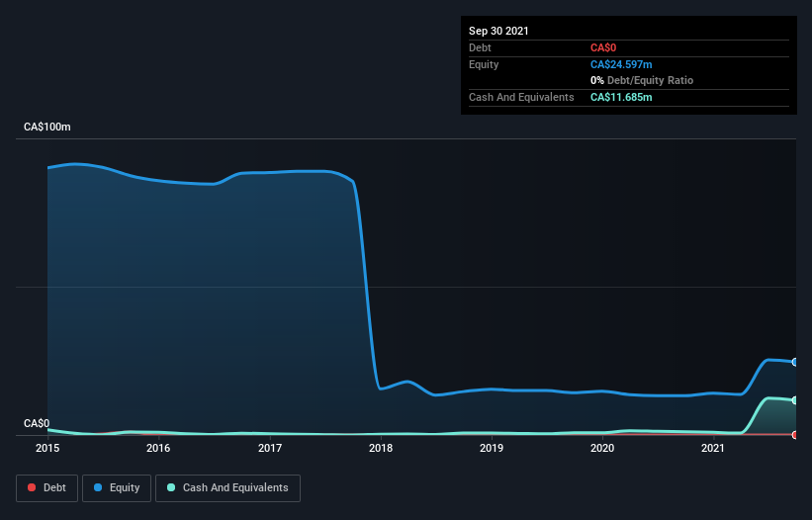812x520 pixels.
Task: Click the blue Equity legend dot
Action: pos(98,487)
